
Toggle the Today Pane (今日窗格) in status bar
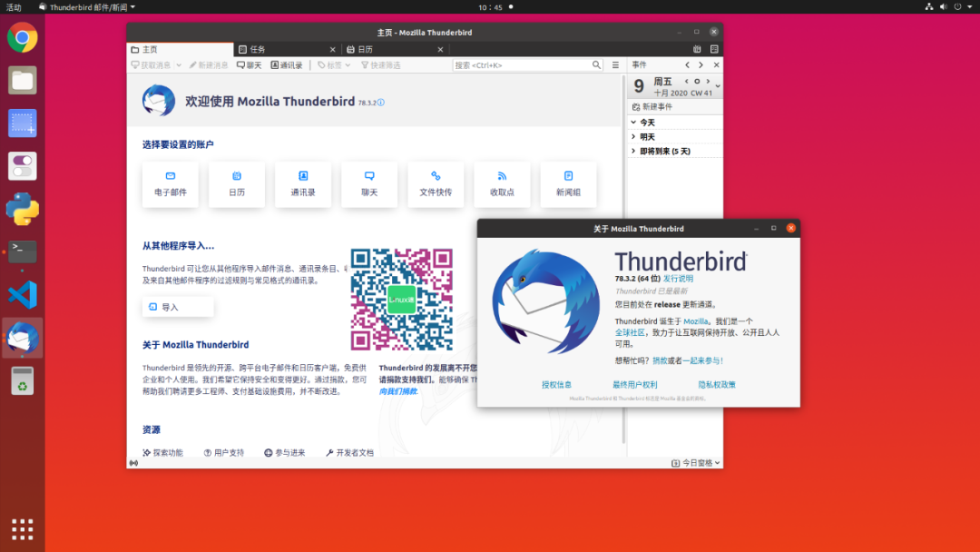pyautogui.click(x=696, y=463)
